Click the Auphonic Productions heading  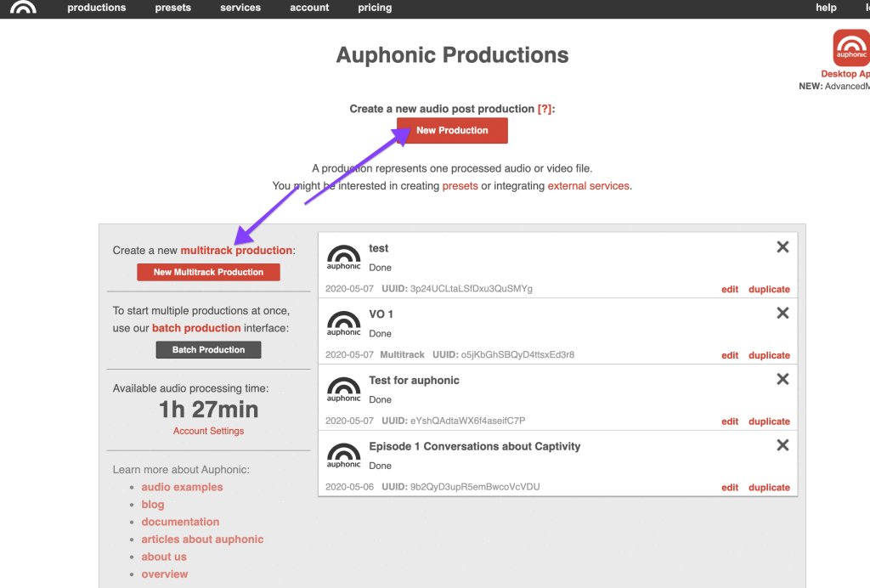(452, 55)
